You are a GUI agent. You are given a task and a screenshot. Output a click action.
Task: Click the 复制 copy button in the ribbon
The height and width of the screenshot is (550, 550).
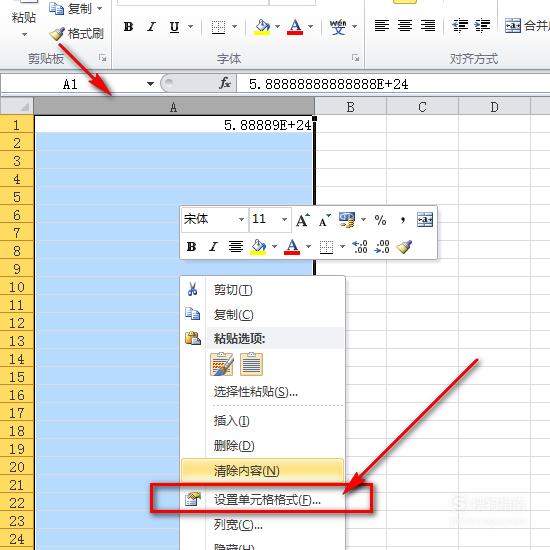[x=71, y=8]
